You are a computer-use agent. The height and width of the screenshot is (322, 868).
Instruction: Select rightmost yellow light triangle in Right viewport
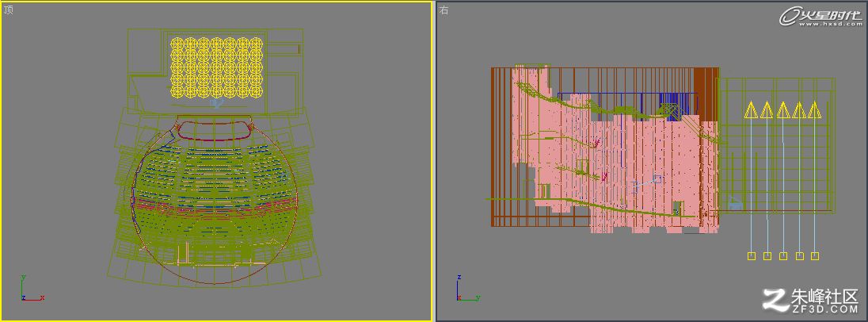(814, 109)
